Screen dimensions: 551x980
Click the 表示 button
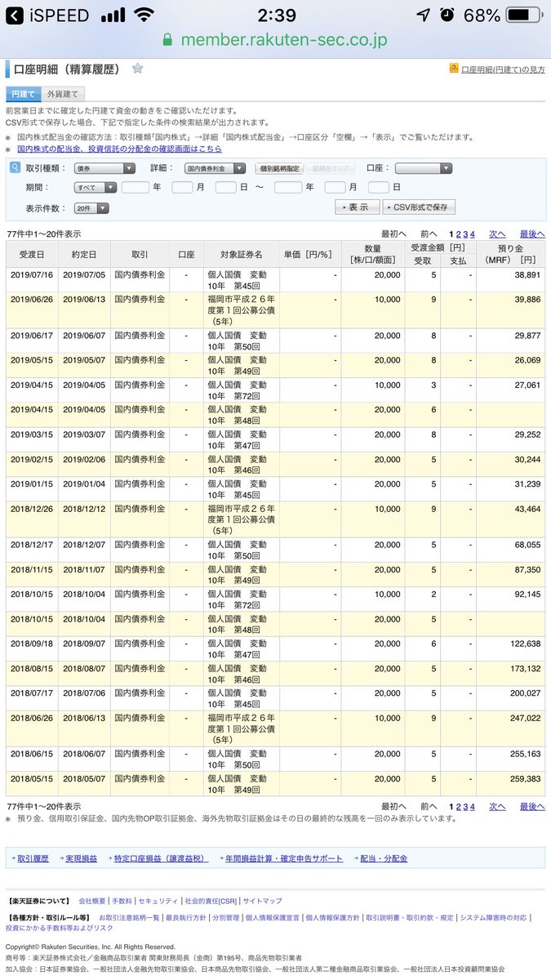(358, 207)
